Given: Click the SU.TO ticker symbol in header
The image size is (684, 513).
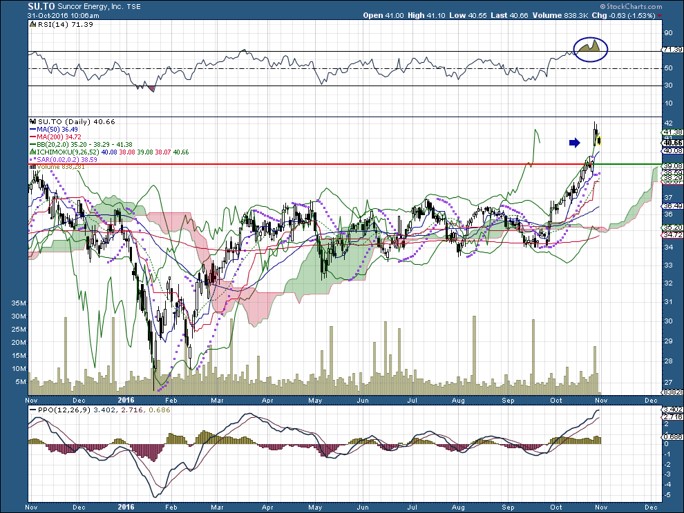Looking at the screenshot, I should [41, 7].
